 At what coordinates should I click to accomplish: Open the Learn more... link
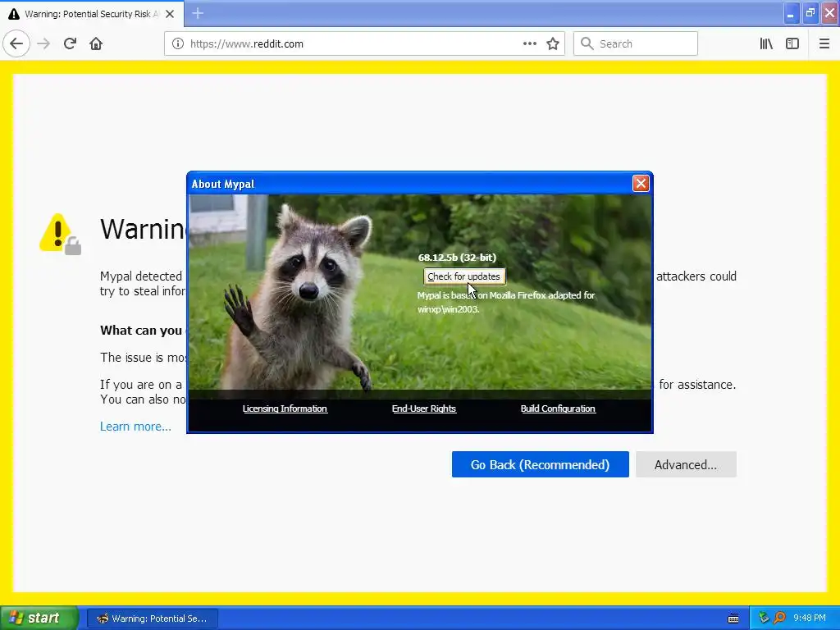tap(135, 427)
